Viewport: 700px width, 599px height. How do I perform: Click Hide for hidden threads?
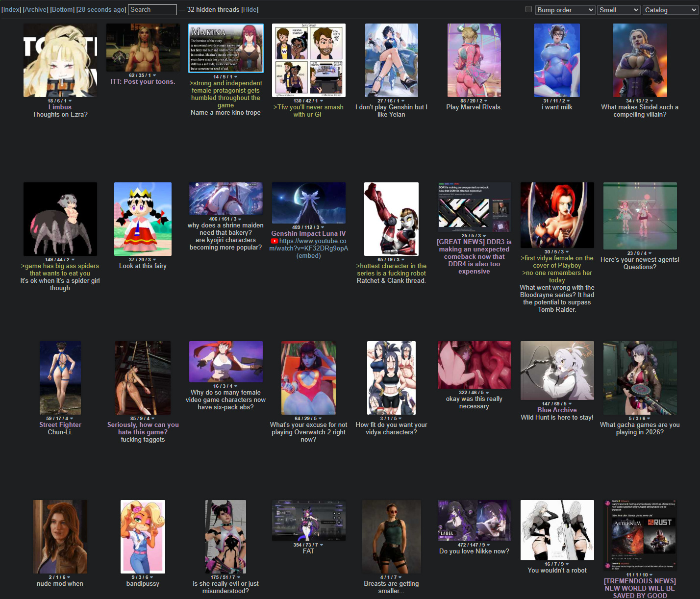point(250,9)
